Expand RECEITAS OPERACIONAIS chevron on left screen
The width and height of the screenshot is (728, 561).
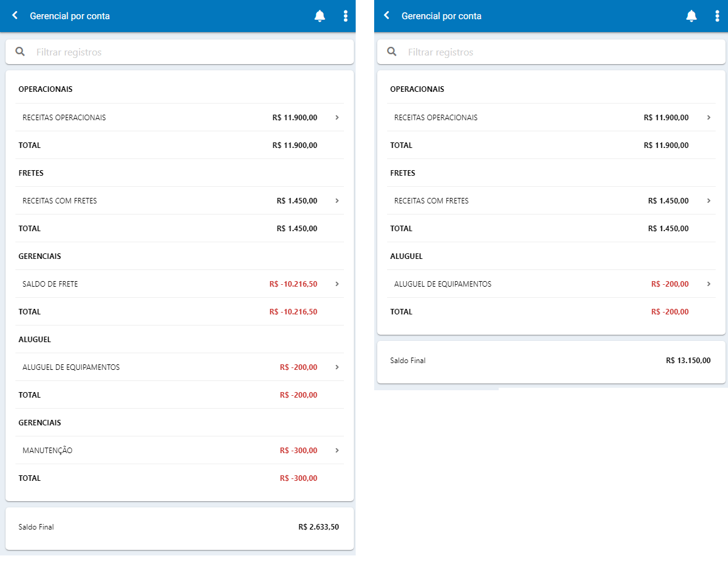[x=337, y=118]
